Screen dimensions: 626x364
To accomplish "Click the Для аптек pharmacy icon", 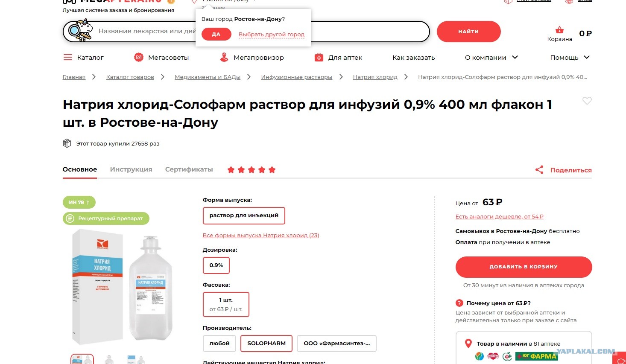I will pos(319,57).
